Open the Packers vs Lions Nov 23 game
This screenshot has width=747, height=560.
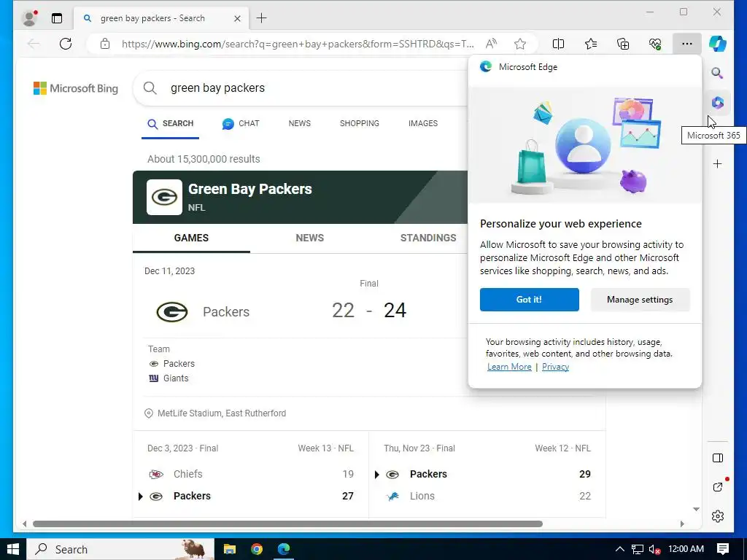click(487, 474)
